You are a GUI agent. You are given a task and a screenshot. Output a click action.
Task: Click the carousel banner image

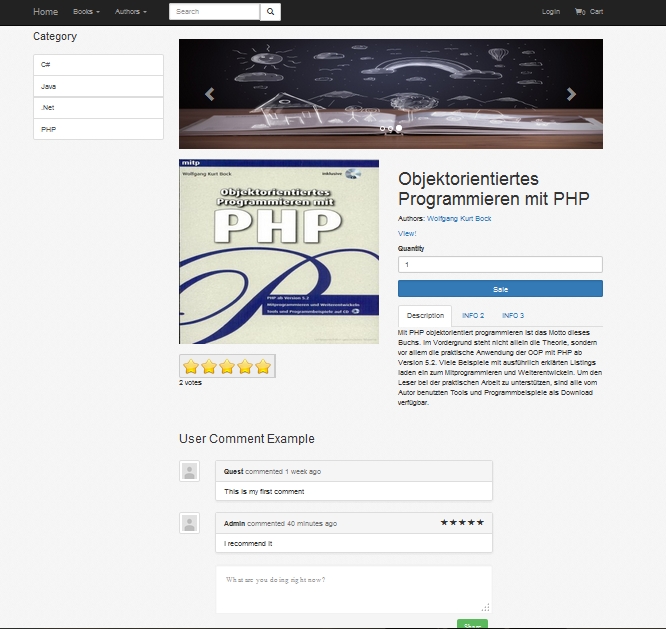(x=391, y=94)
